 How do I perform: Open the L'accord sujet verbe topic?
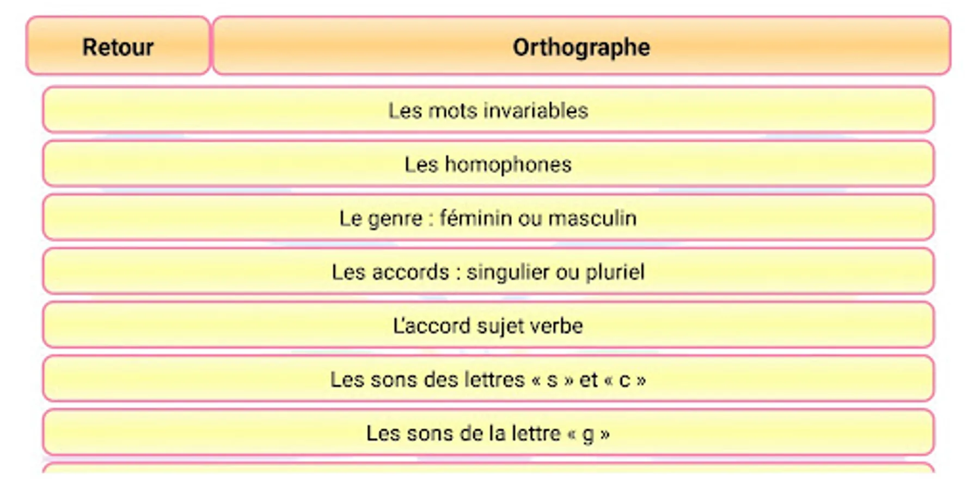(488, 325)
